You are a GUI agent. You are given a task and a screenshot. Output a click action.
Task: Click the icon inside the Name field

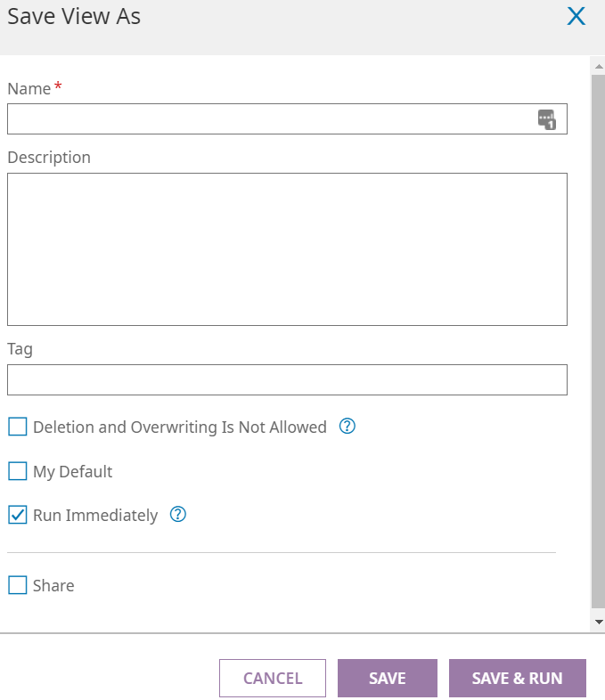[546, 119]
